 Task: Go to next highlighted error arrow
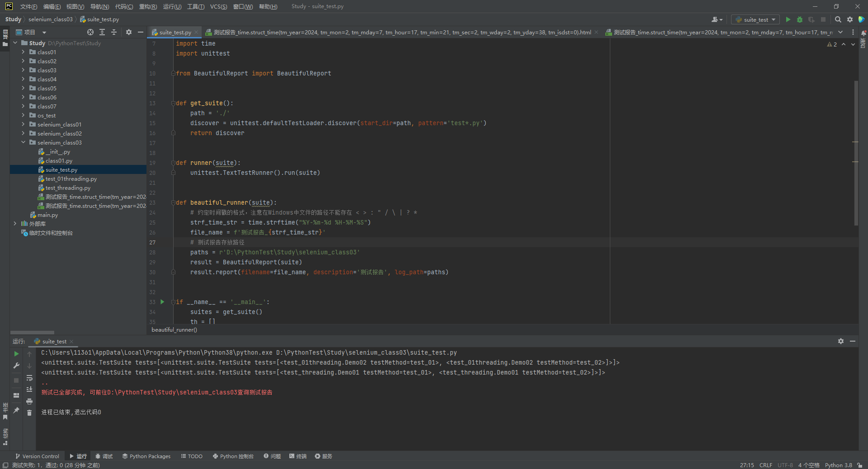tap(853, 44)
